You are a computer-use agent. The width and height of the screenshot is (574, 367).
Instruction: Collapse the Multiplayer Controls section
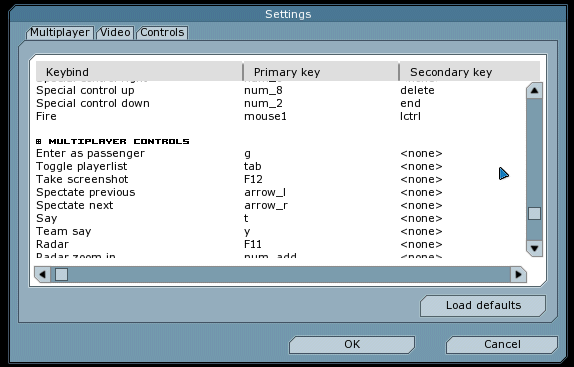point(39,141)
